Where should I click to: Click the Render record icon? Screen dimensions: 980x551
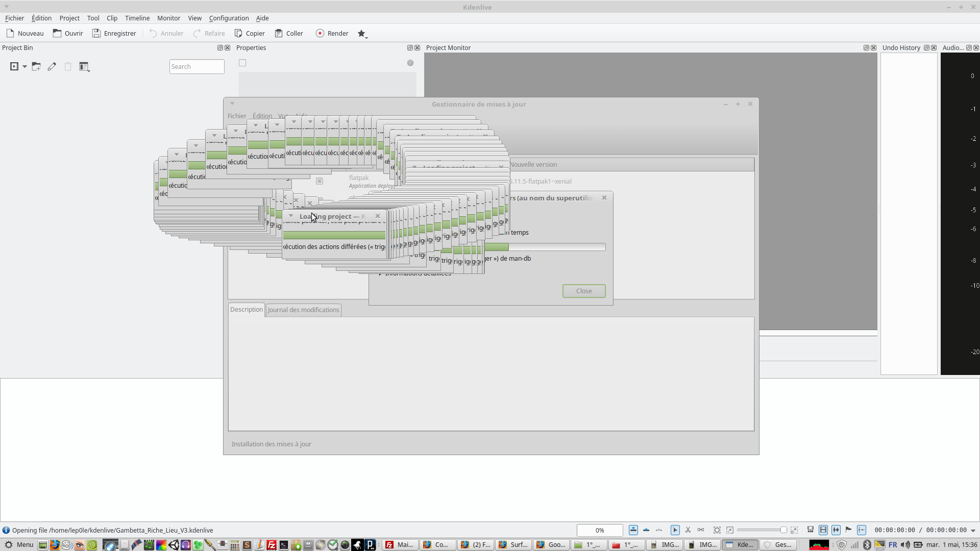click(x=320, y=33)
